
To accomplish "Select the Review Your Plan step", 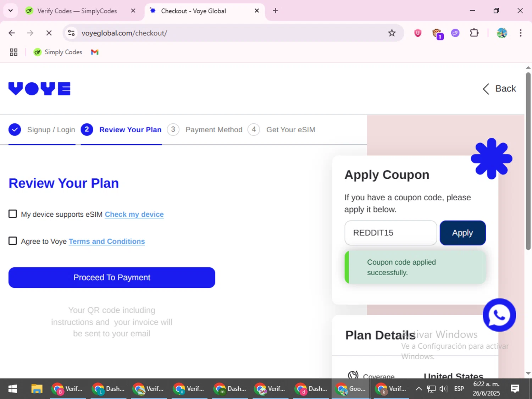I will tap(121, 130).
